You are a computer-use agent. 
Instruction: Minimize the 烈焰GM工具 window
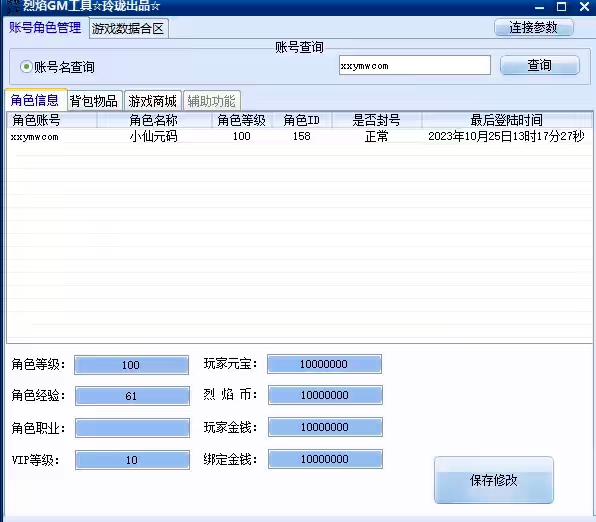pyautogui.click(x=539, y=7)
